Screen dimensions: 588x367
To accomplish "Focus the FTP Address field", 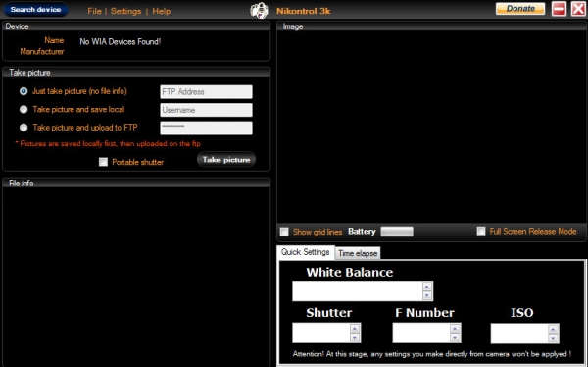I will pos(206,91).
